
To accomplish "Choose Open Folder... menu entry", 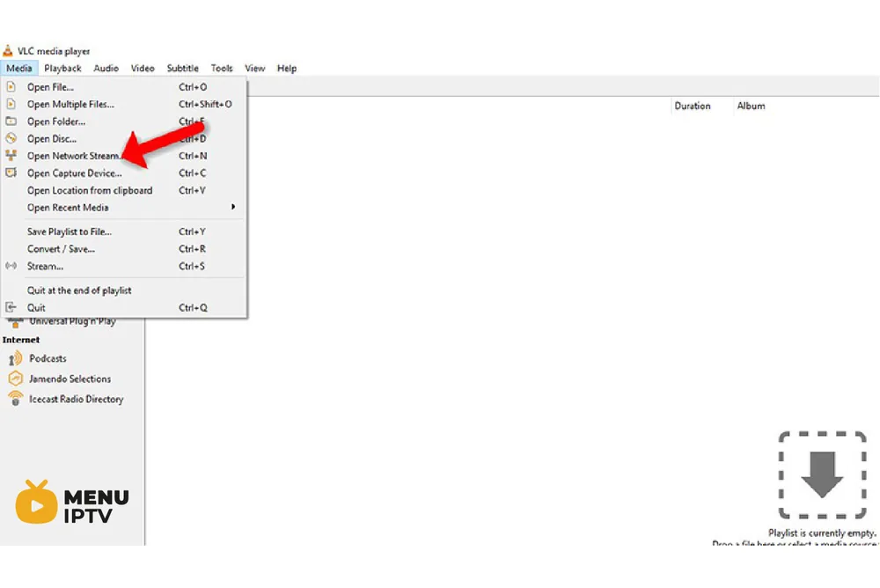I will 124,121.
